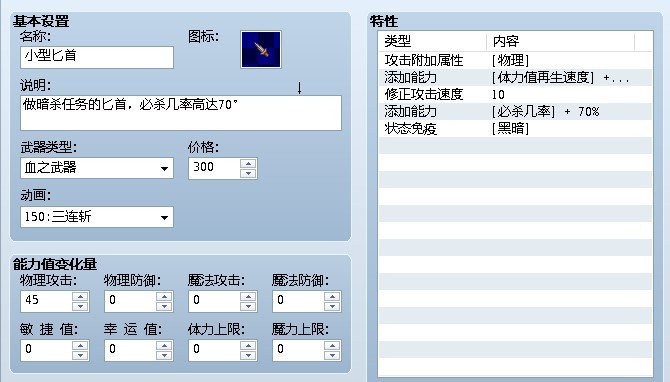Click the 说明 description text box
The height and width of the screenshot is (382, 670).
[181, 113]
